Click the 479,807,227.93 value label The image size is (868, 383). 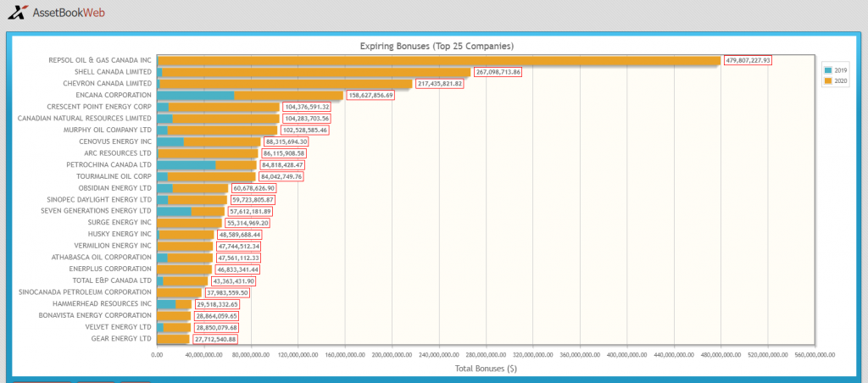(748, 60)
